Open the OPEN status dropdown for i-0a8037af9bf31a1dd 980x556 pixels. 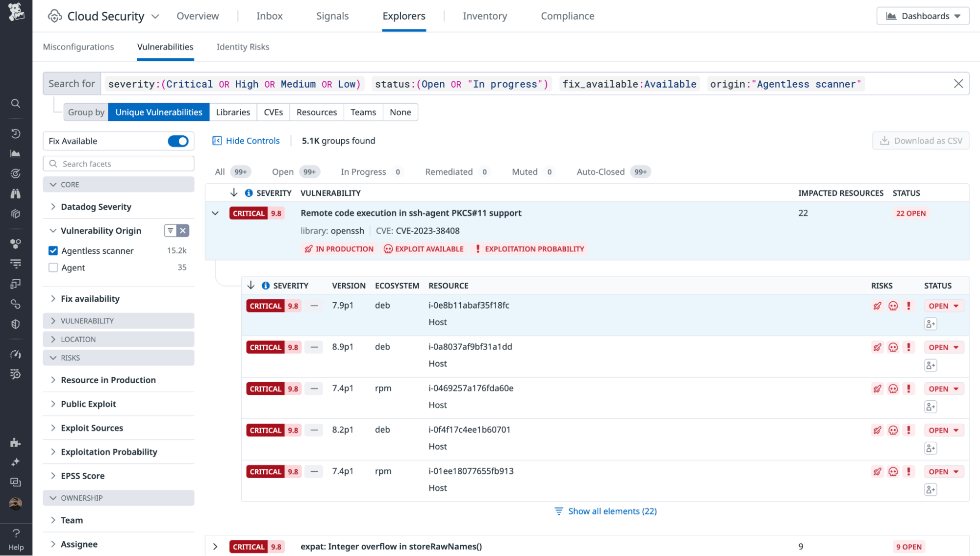(944, 347)
